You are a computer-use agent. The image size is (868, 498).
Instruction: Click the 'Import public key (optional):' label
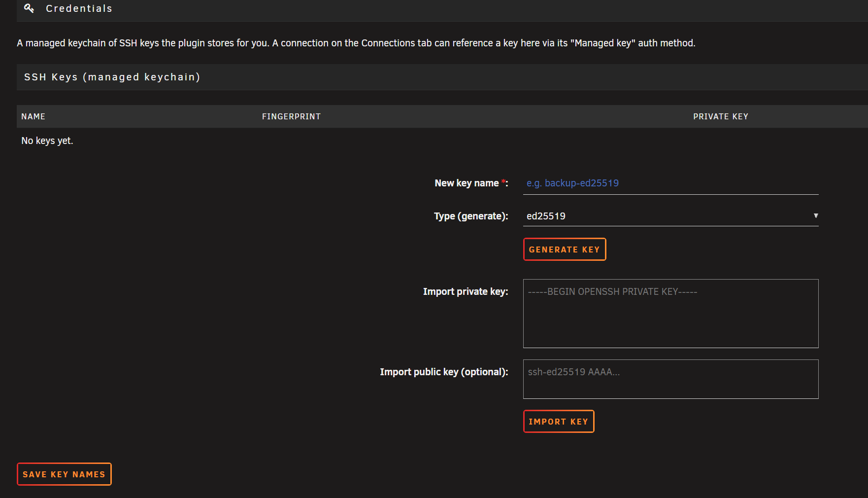[444, 372]
